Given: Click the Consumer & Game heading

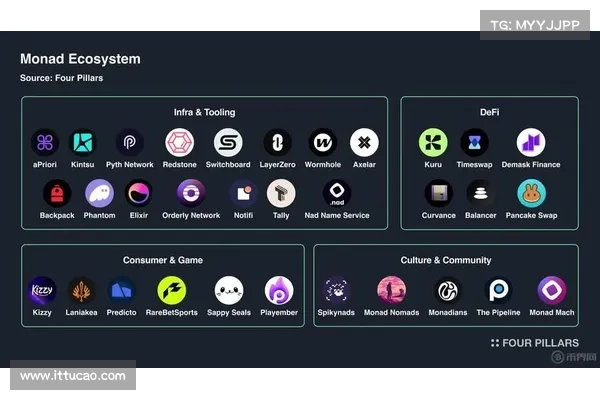Looking at the screenshot, I should pos(163,260).
